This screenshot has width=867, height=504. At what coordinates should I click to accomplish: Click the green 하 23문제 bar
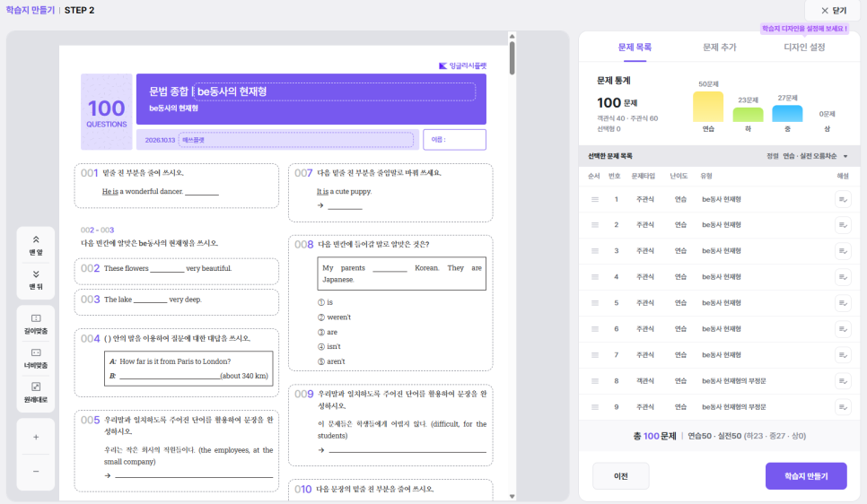pyautogui.click(x=749, y=115)
